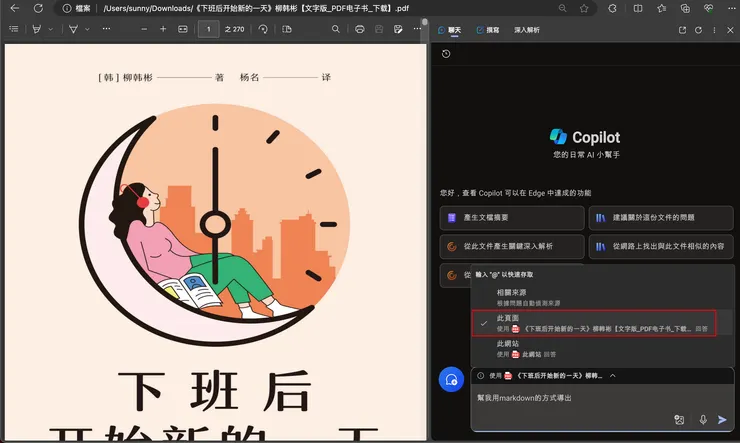Open the PDF find search icon
The image size is (740, 443).
pos(336,29)
